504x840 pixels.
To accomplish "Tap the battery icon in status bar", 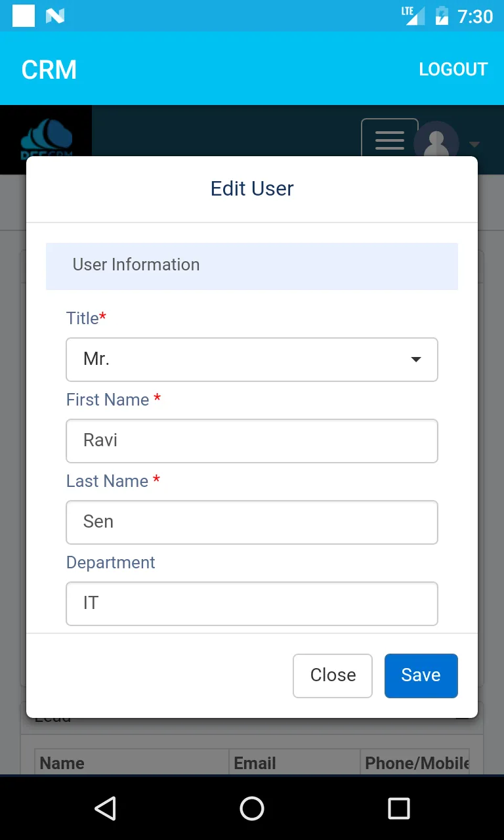I will (442, 16).
